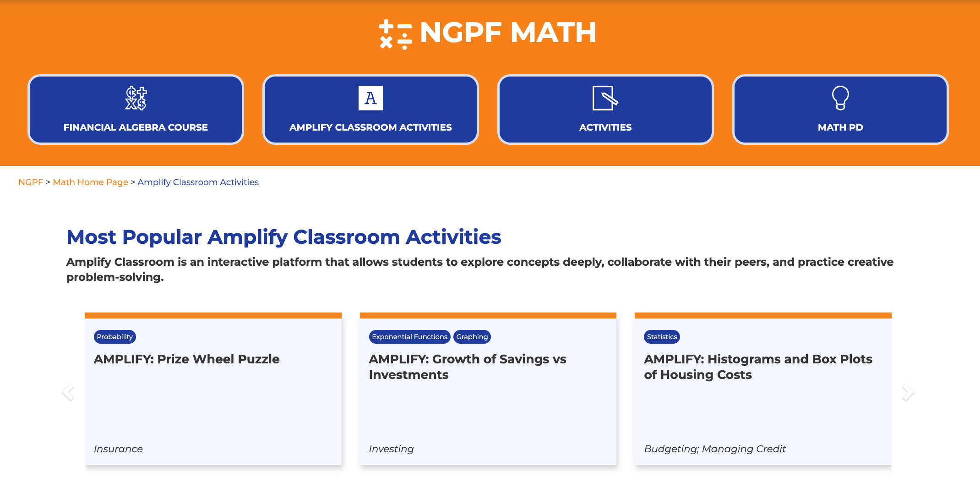
Task: Open the Financial Algebra Course section
Action: pos(136,127)
